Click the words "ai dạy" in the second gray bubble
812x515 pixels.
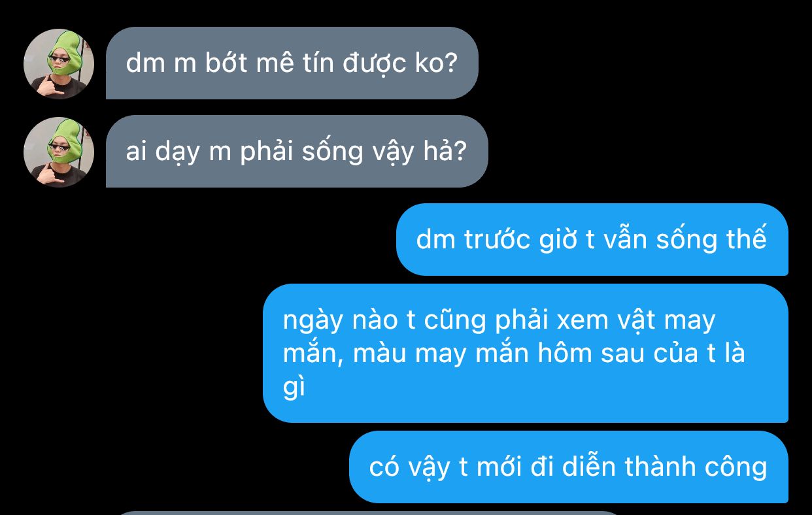pos(163,152)
